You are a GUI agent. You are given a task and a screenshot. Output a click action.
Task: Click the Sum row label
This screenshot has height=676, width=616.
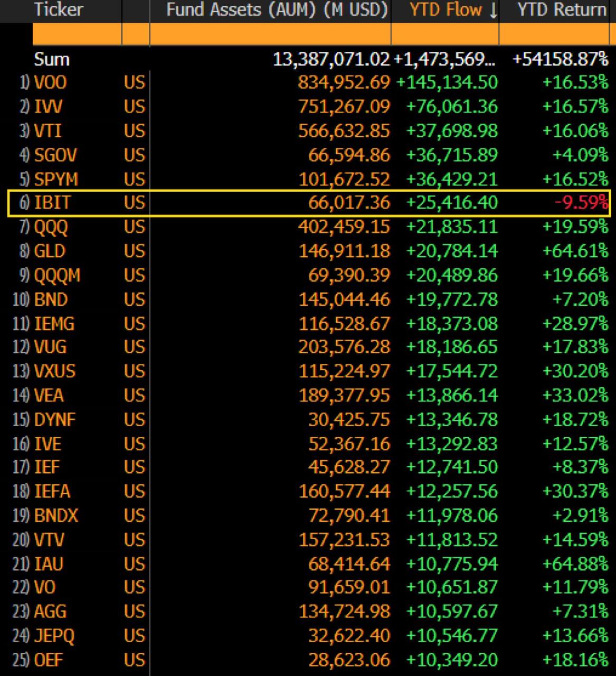click(52, 59)
